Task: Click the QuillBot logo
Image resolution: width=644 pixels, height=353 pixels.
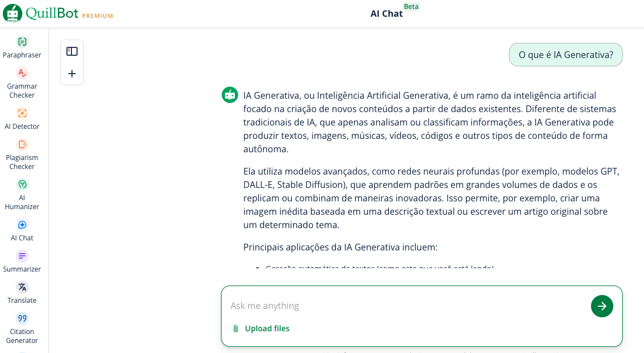Action: pyautogui.click(x=13, y=13)
